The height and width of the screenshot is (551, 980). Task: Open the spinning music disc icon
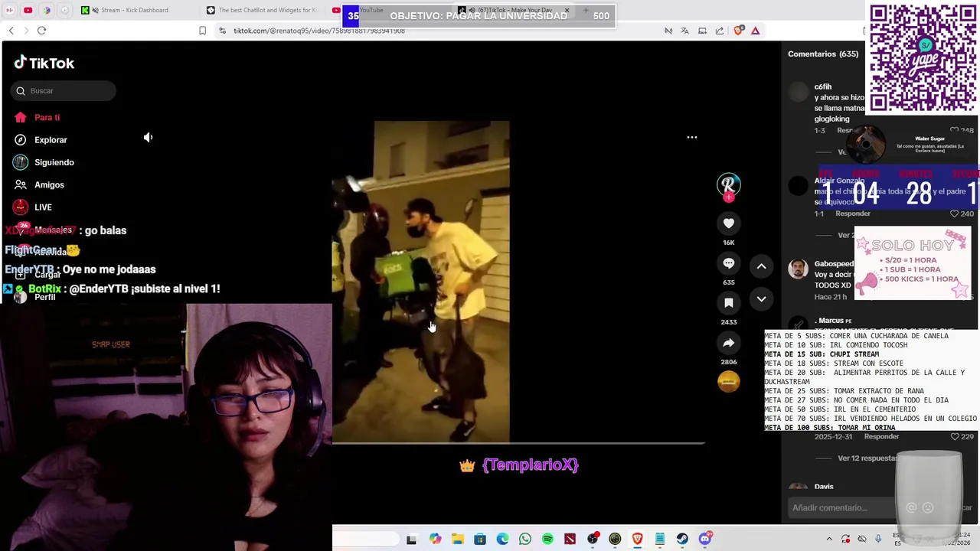(x=729, y=381)
